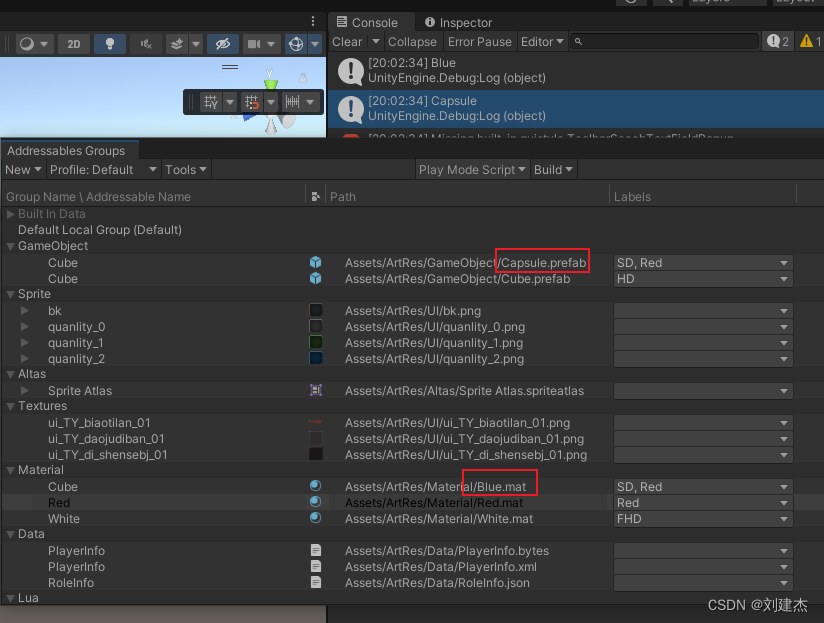The width and height of the screenshot is (824, 623).
Task: Open the Tools menu in Addressables Groups
Action: pyautogui.click(x=184, y=169)
